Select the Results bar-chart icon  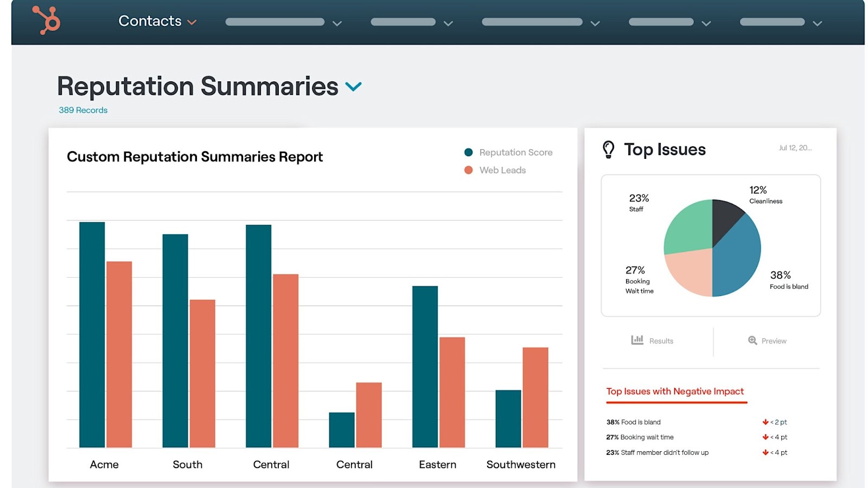click(637, 339)
